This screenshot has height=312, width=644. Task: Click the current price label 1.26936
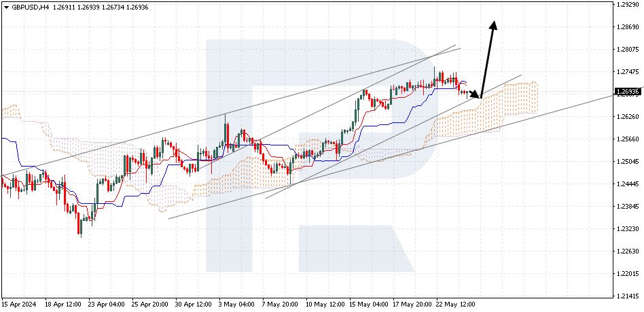tap(627, 92)
